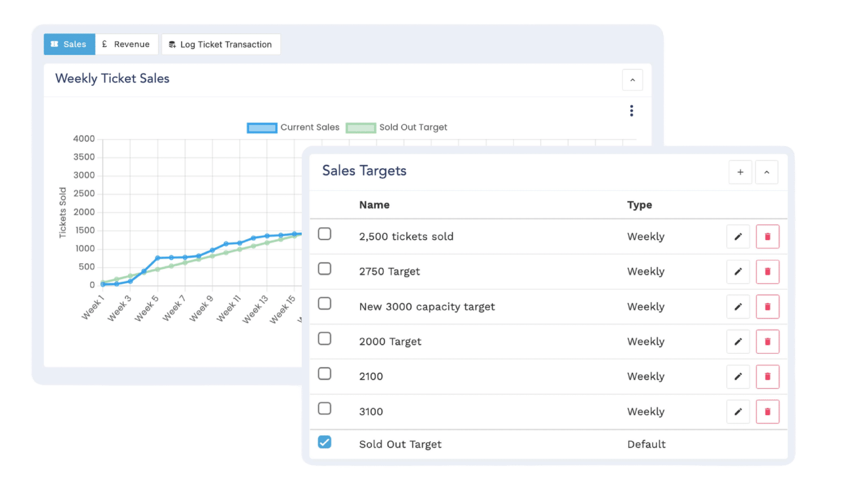Screen dimensions: 868x488
Task: Open the Log Ticket Transaction tab
Action: click(x=221, y=44)
